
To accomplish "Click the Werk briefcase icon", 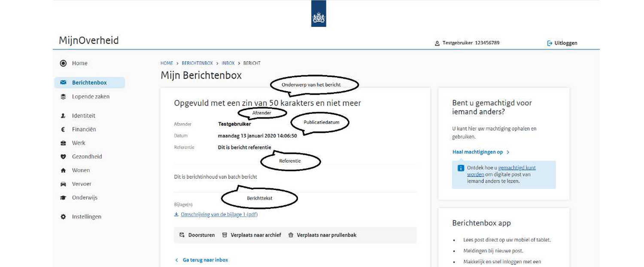I will (63, 143).
